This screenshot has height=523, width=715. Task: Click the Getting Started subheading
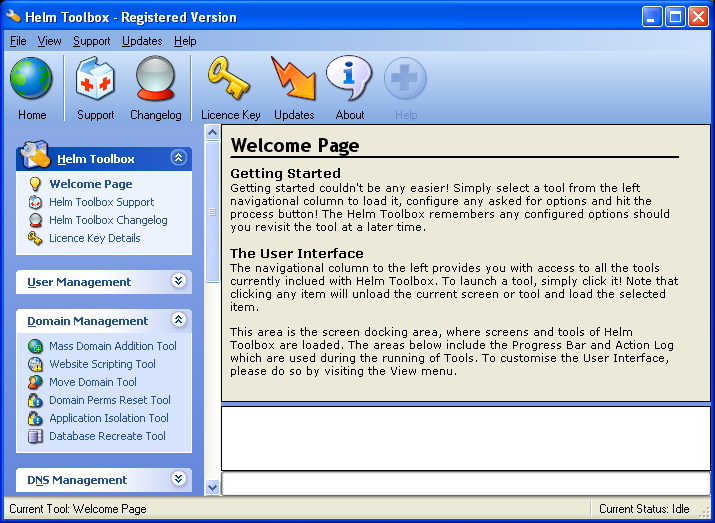285,173
